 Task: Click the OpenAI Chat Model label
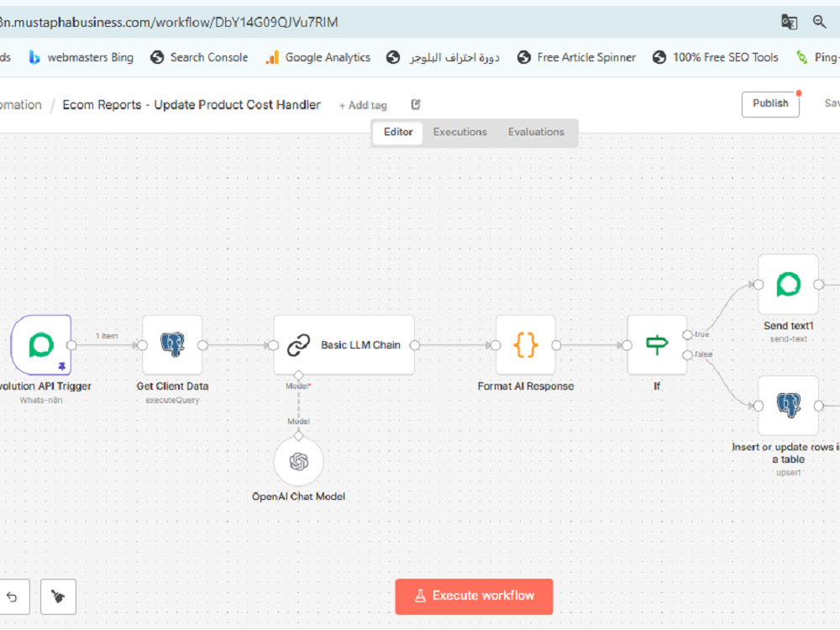[298, 496]
